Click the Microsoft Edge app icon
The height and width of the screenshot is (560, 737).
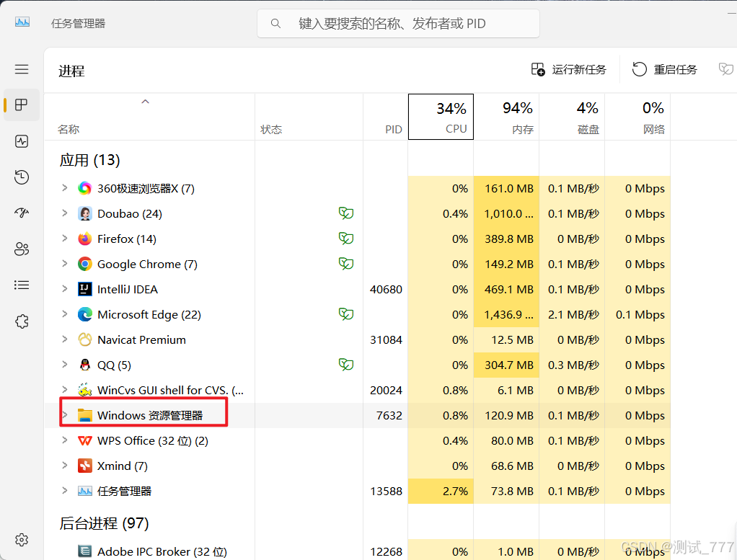click(x=84, y=314)
